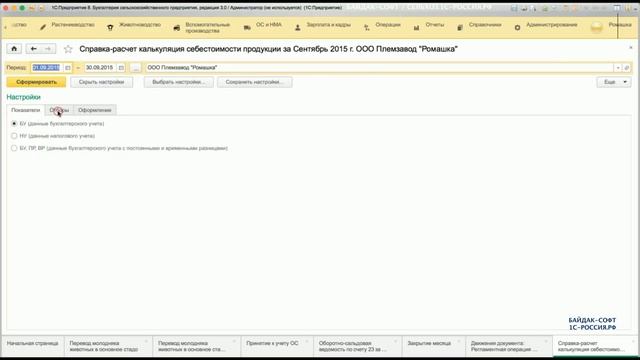The height and width of the screenshot is (360, 640).
Task: Open the Растениеводство section
Action: point(73,25)
